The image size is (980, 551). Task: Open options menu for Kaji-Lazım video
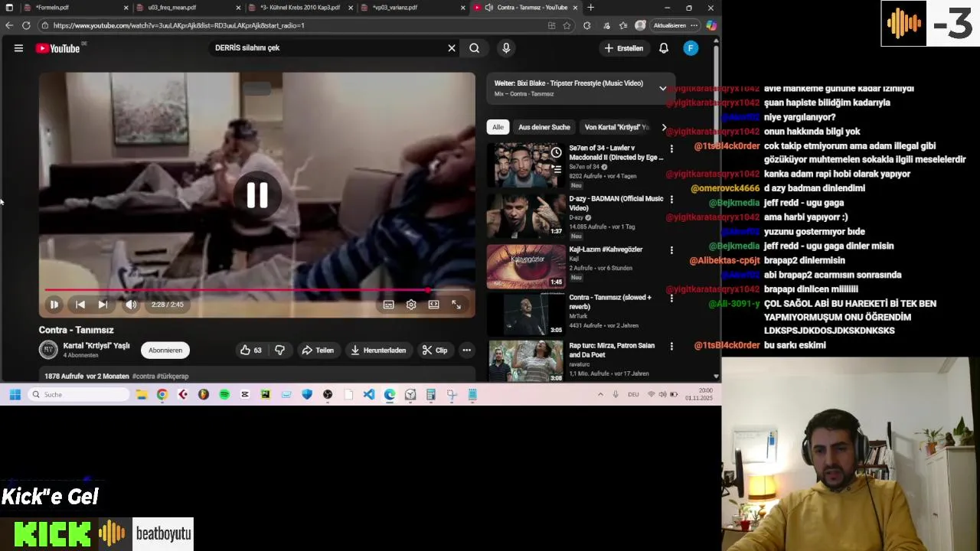point(671,250)
